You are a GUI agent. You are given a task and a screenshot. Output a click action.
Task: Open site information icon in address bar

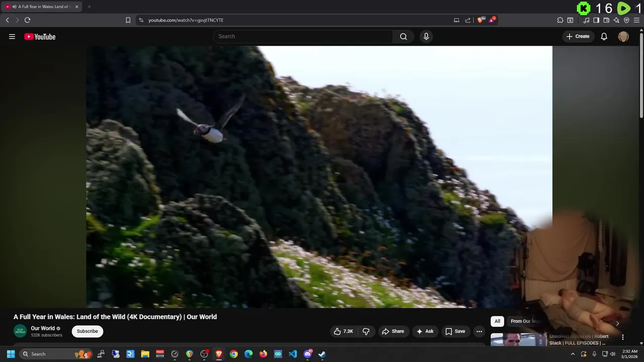tap(141, 20)
